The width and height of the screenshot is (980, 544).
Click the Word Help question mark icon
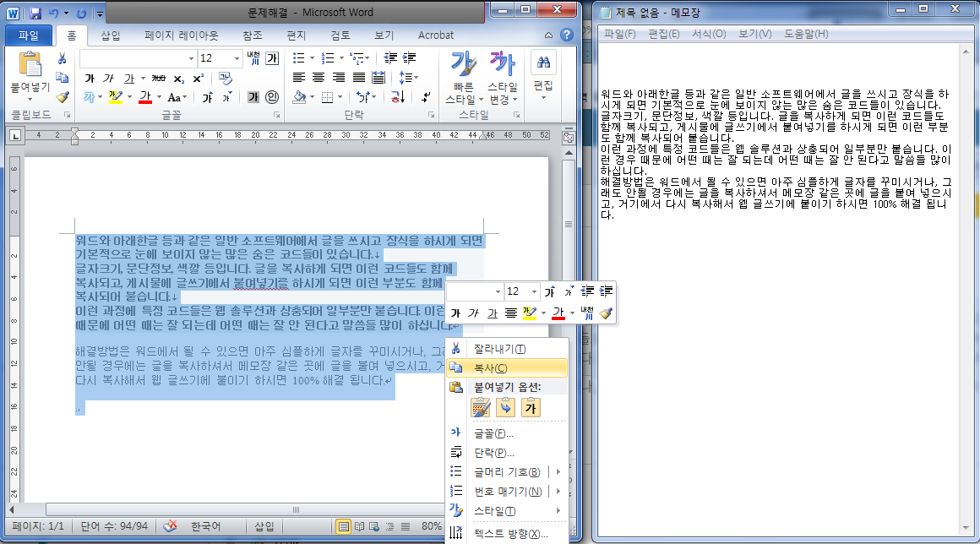pos(567,35)
